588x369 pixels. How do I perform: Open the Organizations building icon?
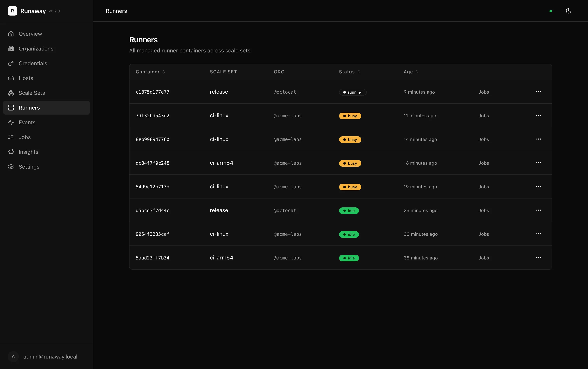tap(11, 49)
